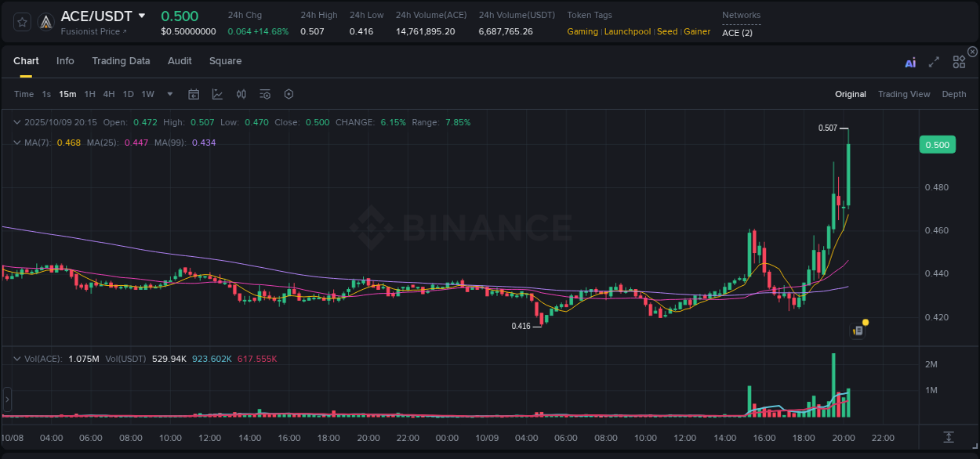Hide the MA indicator values row

coord(17,143)
